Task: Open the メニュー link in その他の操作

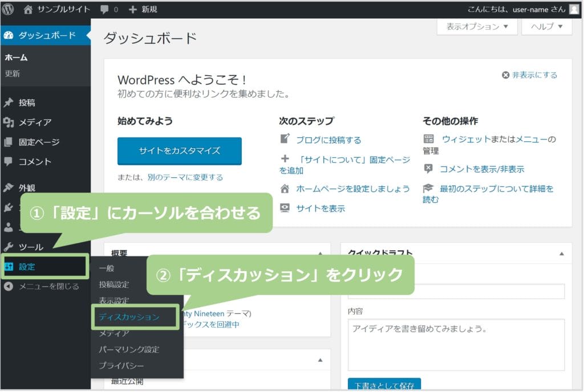Action: (531, 139)
